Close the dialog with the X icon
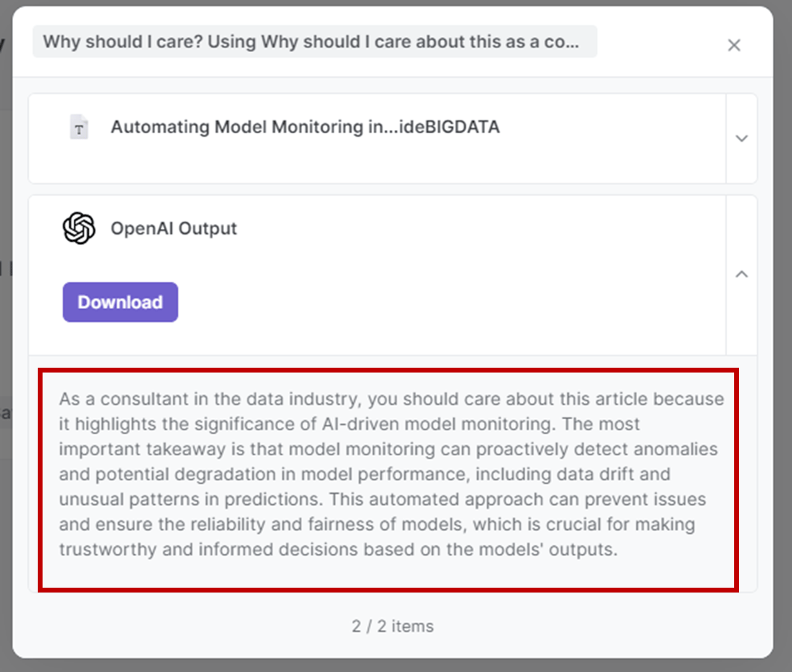Viewport: 792px width, 672px height. pos(733,46)
